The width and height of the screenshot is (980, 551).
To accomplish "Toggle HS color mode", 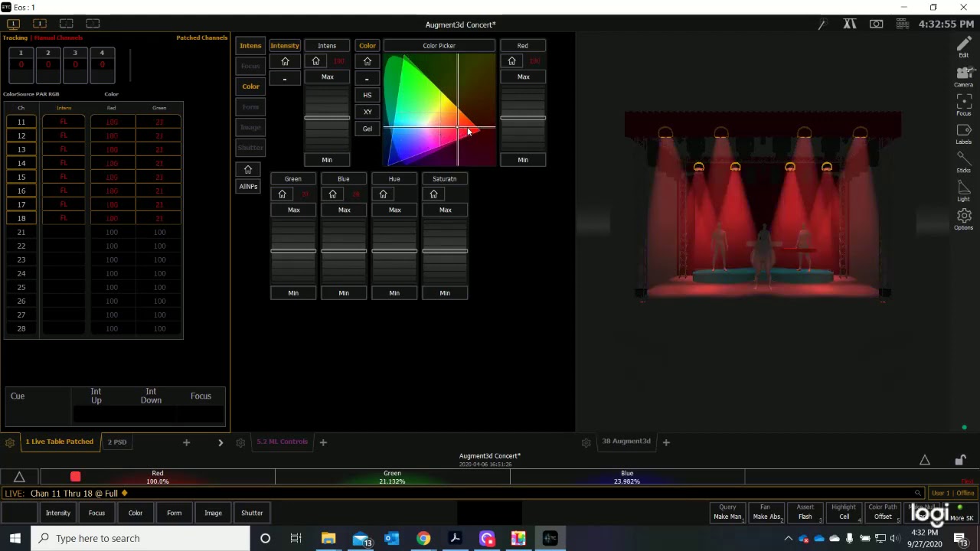I will pyautogui.click(x=367, y=95).
